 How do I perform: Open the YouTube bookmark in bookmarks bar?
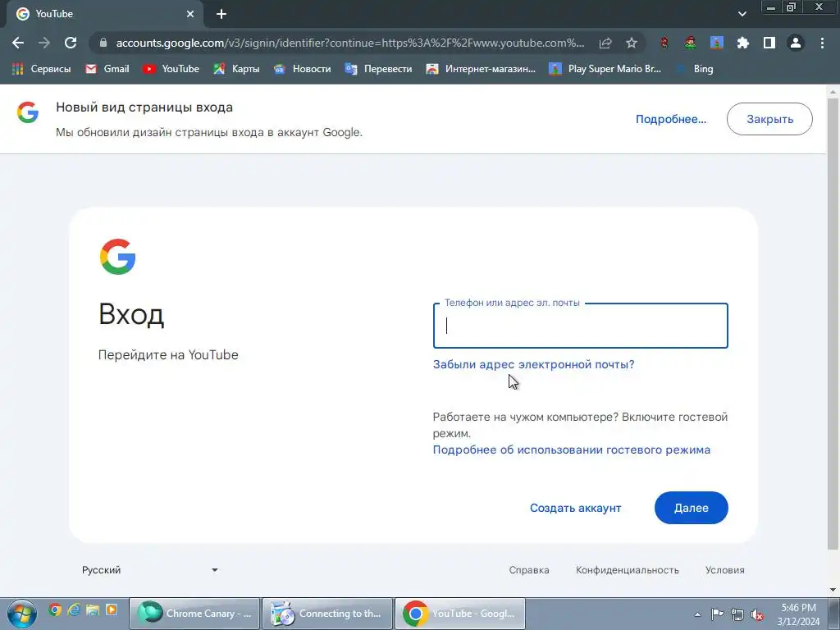pyautogui.click(x=171, y=69)
